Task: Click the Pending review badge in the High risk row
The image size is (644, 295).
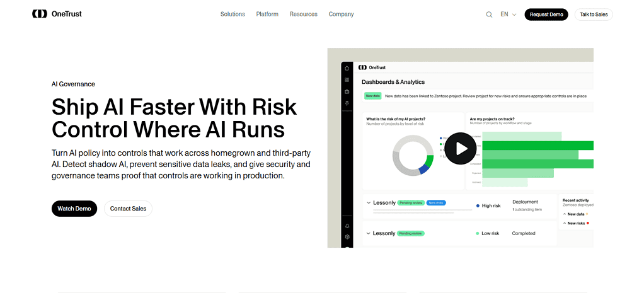Action: point(411,202)
